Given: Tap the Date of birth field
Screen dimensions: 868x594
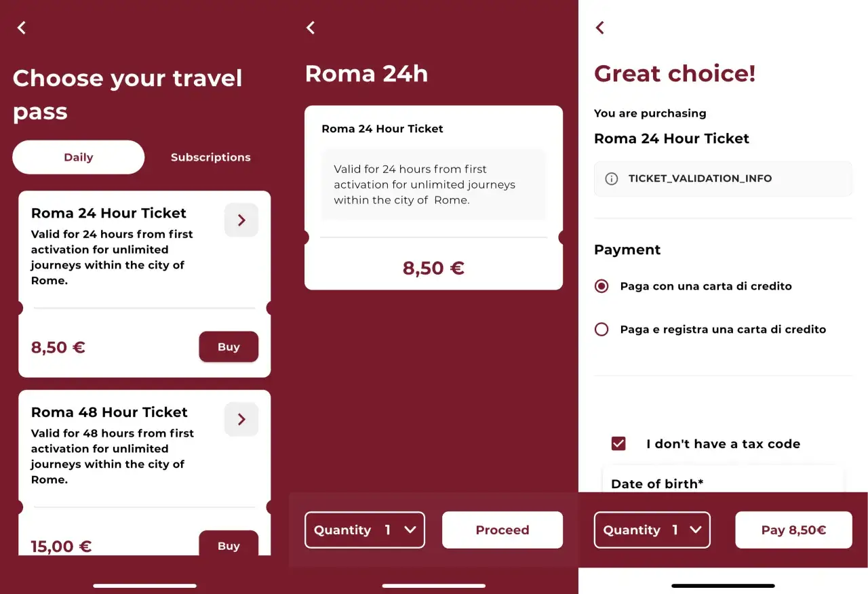Looking at the screenshot, I should point(723,483).
